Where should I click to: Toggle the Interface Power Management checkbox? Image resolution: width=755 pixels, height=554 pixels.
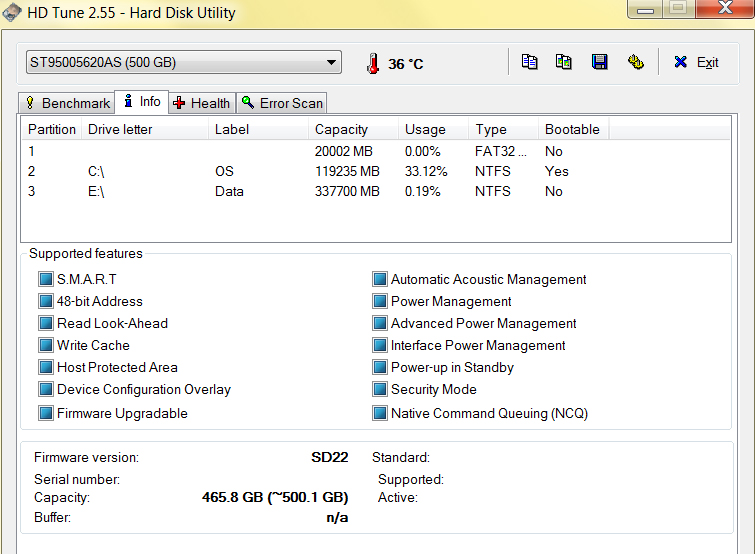(380, 345)
